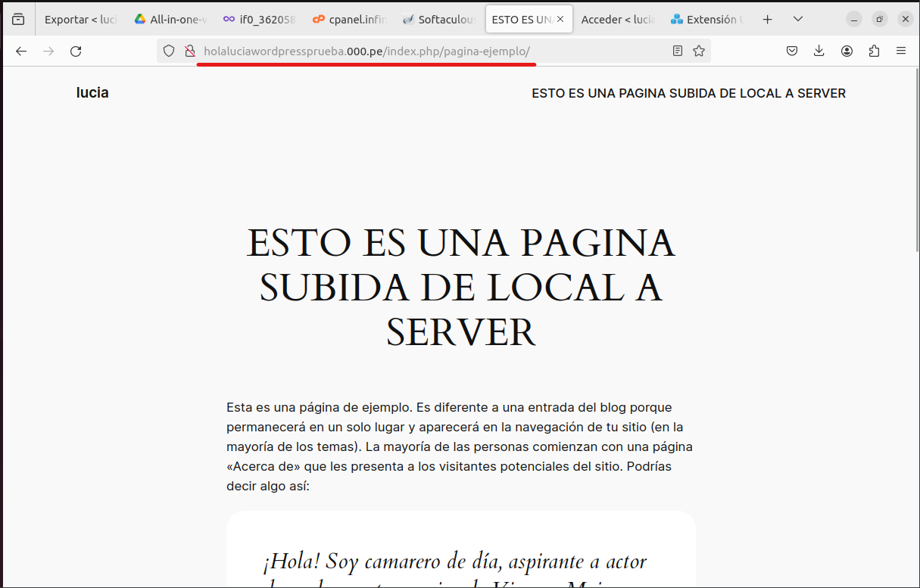Image resolution: width=920 pixels, height=588 pixels.
Task: Open the Downloads icon
Action: click(x=819, y=51)
